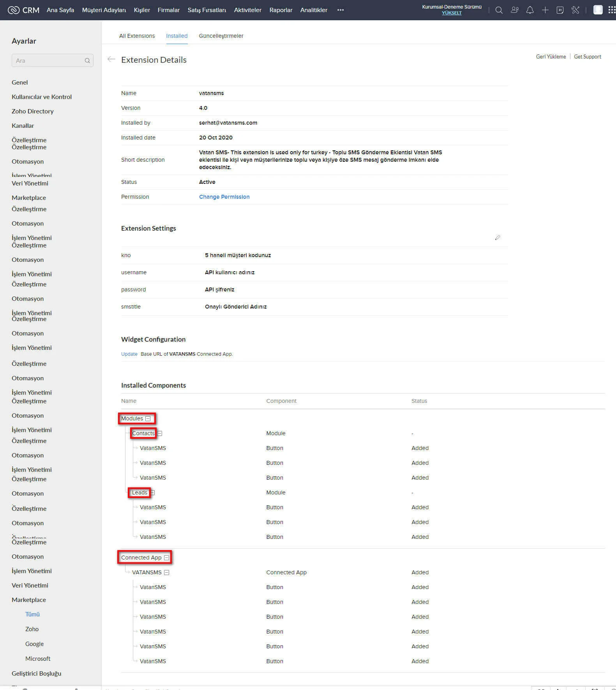Focus the Ara settings search field
The image size is (616, 690).
point(53,61)
